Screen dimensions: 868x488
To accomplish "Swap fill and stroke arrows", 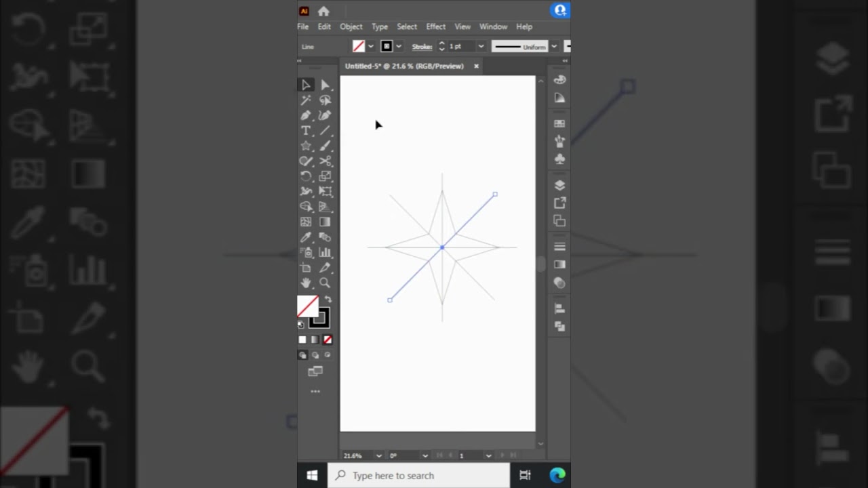I will click(x=328, y=299).
